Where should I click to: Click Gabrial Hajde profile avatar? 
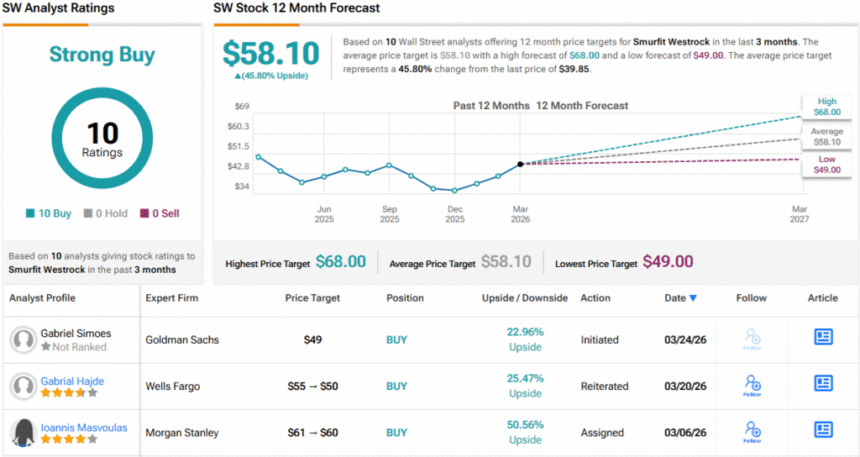(23, 386)
